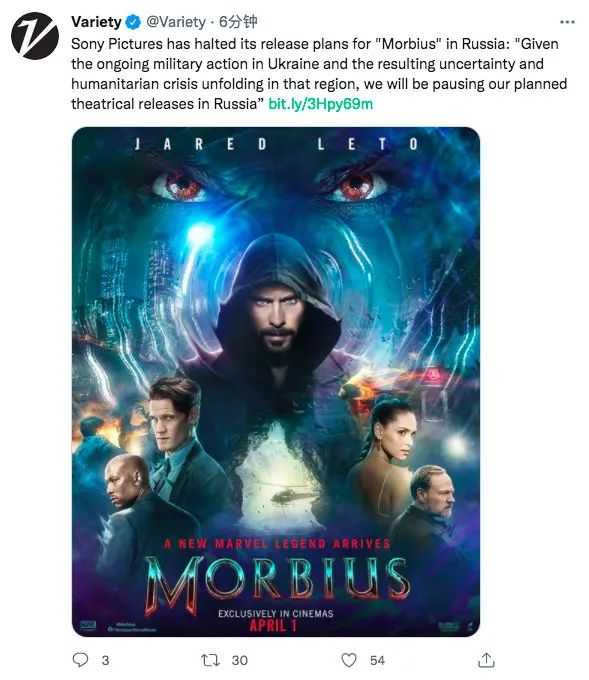Click the reply speech bubble icon
The width and height of the screenshot is (589, 680).
pyautogui.click(x=80, y=660)
